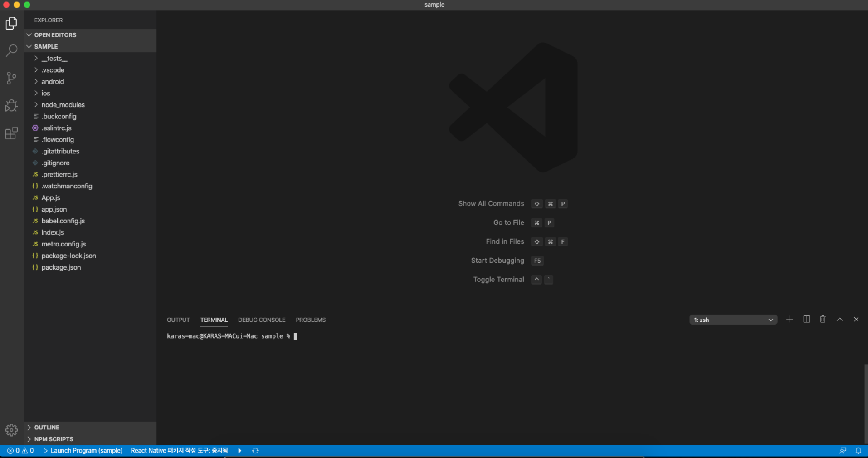Viewport: 868px width, 458px height.
Task: Expand the OUTLINE section
Action: point(90,428)
